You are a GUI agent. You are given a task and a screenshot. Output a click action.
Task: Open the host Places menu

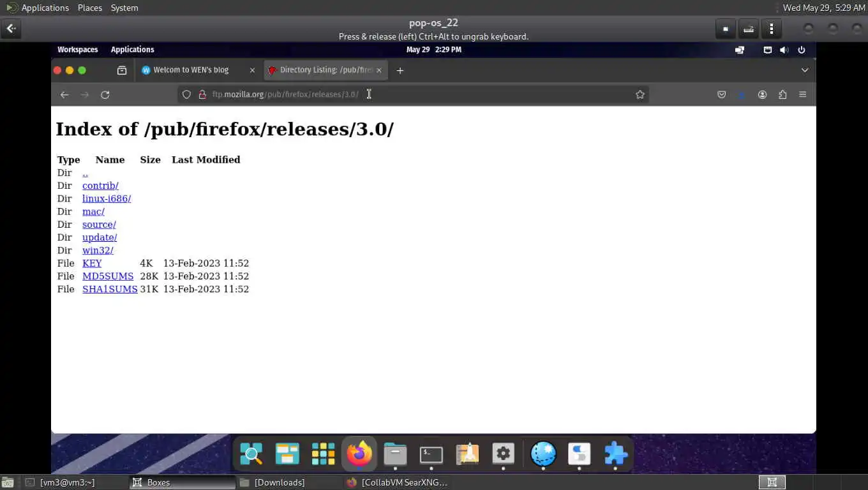click(90, 8)
